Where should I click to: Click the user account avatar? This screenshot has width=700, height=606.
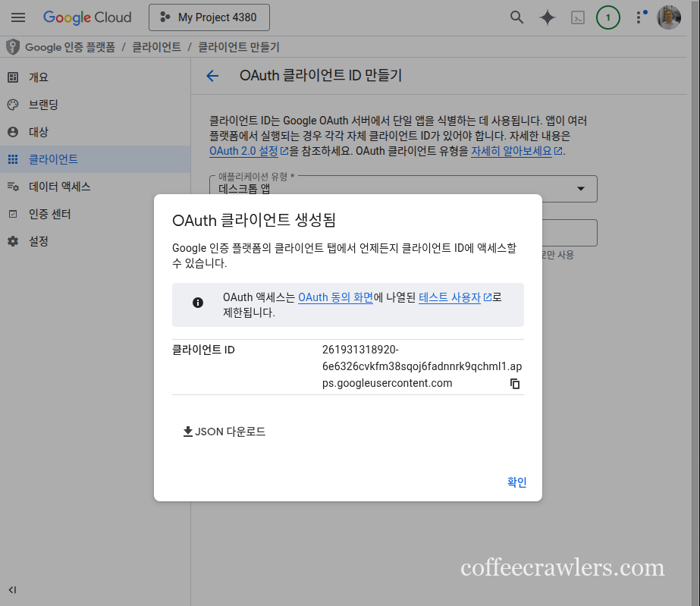click(x=669, y=17)
